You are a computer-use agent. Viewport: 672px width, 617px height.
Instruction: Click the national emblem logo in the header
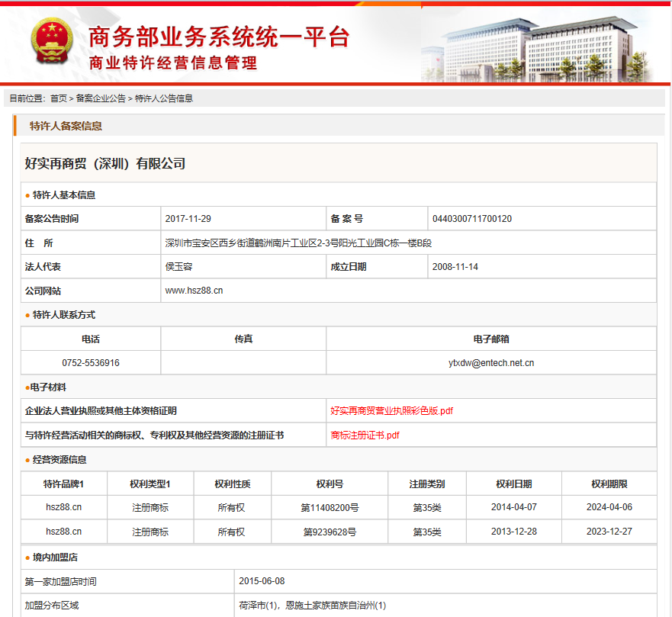click(52, 41)
